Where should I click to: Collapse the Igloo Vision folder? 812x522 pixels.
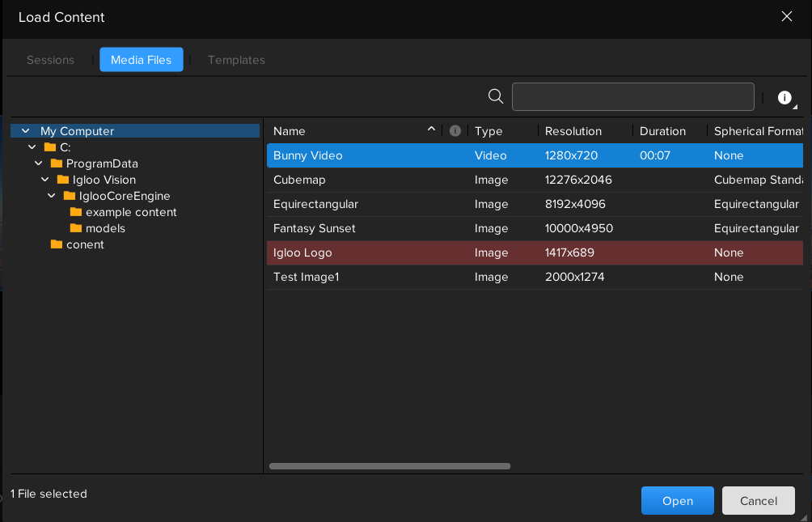tap(45, 180)
